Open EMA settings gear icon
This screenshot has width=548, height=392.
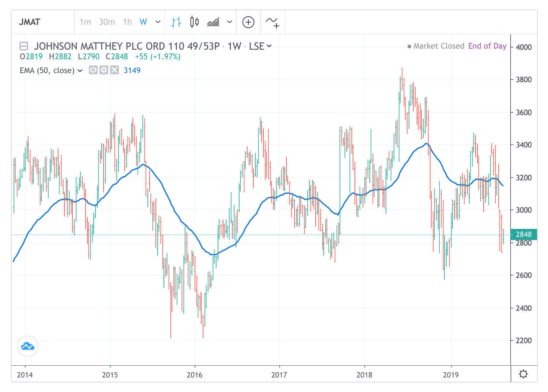point(104,70)
